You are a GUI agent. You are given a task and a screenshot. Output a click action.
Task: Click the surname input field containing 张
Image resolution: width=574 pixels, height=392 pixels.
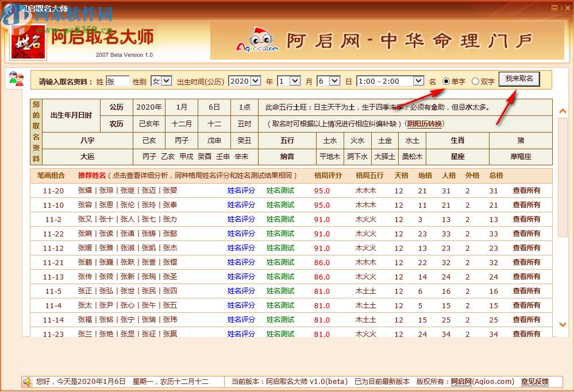coord(118,80)
